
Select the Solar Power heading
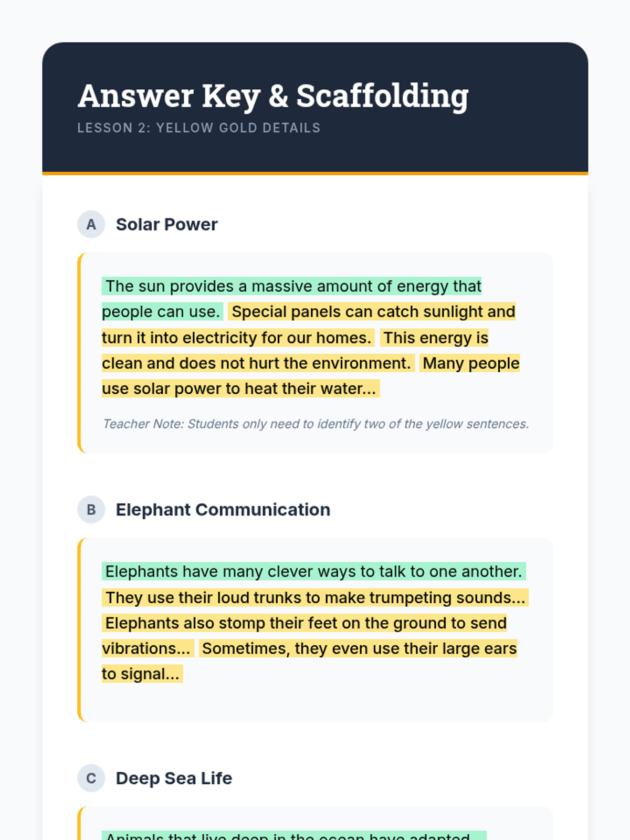166,224
